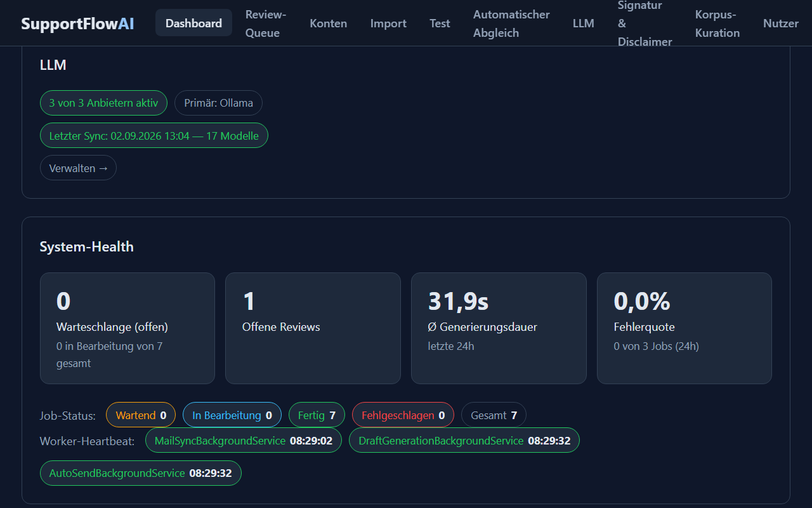Go to Korpus-Kuration page

click(717, 23)
